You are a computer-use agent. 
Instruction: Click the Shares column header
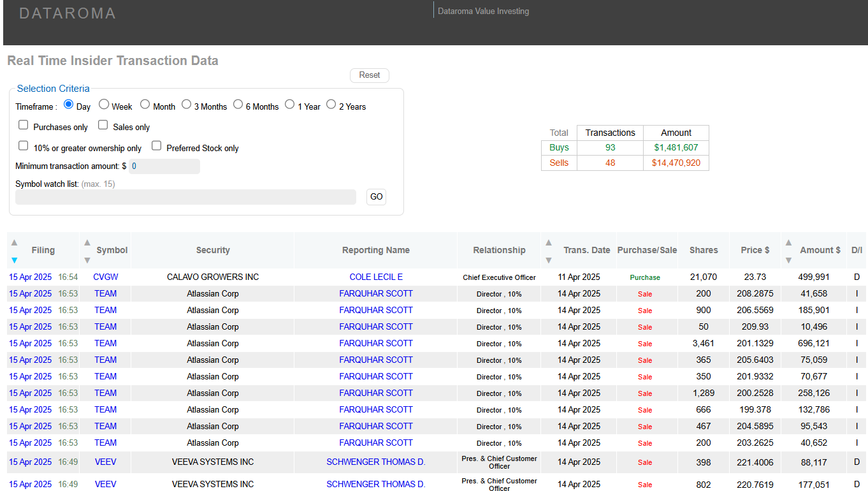(x=704, y=250)
